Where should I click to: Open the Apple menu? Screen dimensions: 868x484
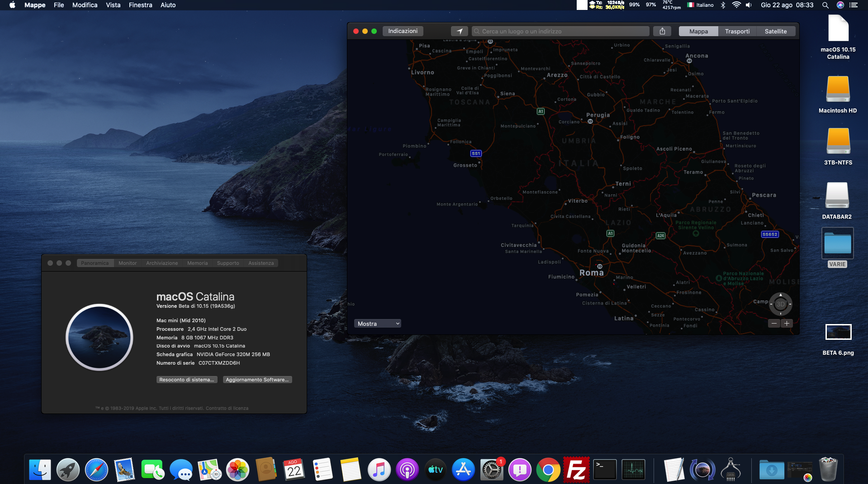pyautogui.click(x=12, y=5)
